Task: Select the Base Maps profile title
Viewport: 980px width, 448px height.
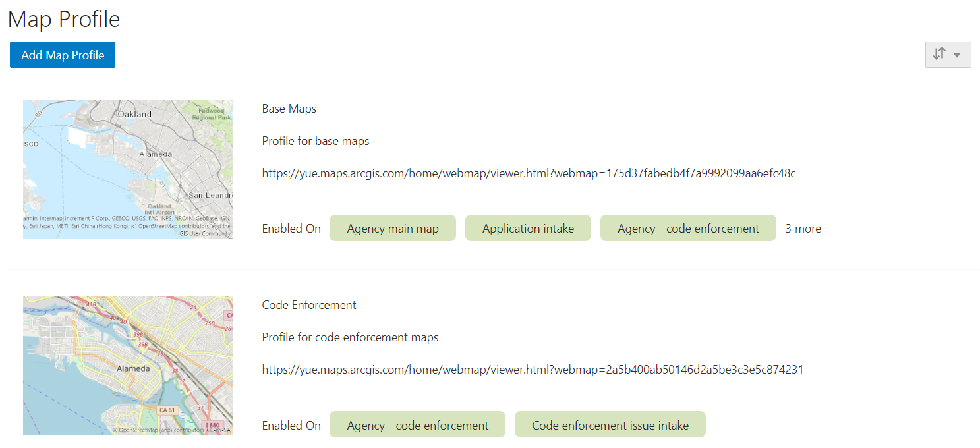Action: 289,108
